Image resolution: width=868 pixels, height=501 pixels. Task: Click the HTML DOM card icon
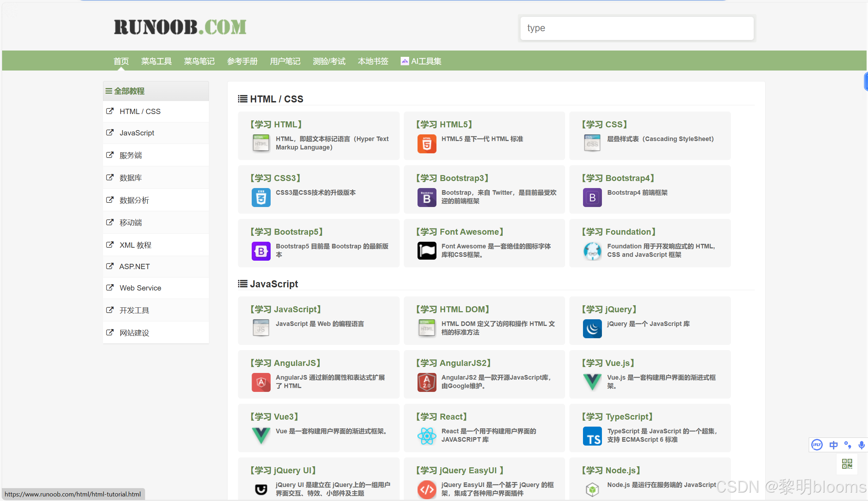tap(427, 328)
